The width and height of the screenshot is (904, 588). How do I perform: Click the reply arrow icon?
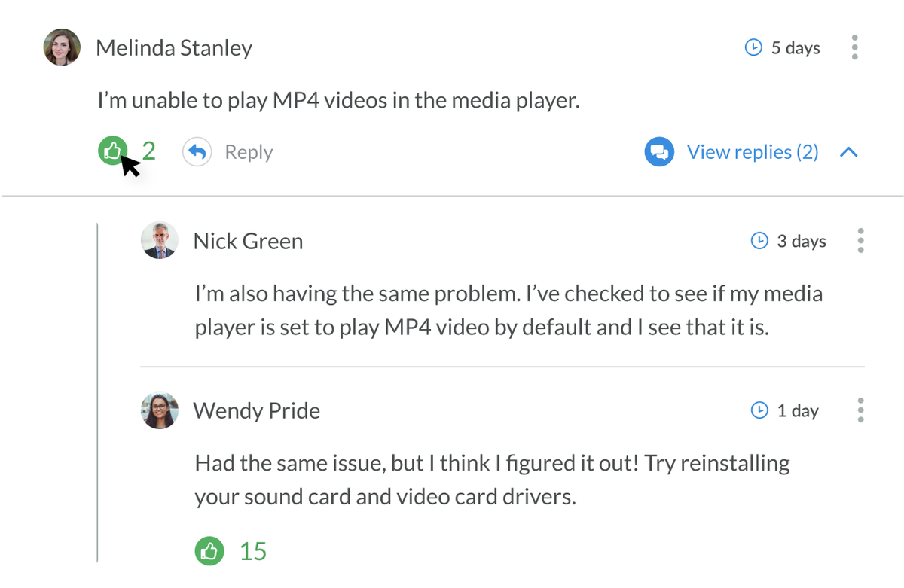coord(197,152)
